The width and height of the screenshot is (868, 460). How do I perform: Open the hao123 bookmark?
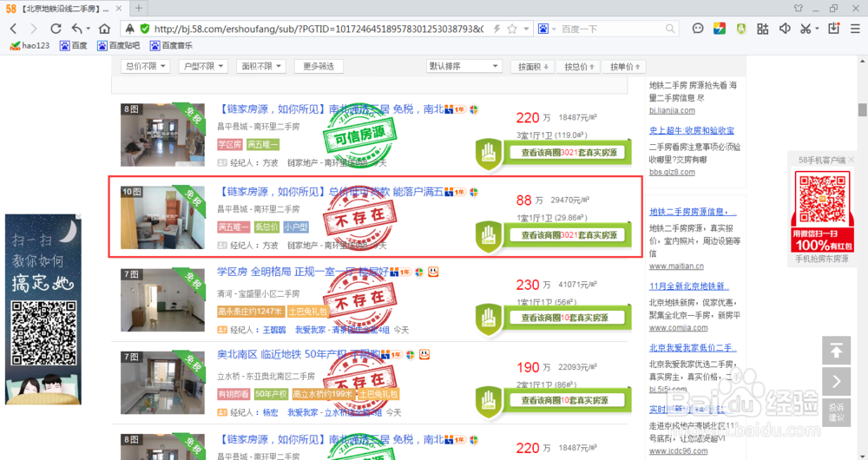tap(30, 45)
